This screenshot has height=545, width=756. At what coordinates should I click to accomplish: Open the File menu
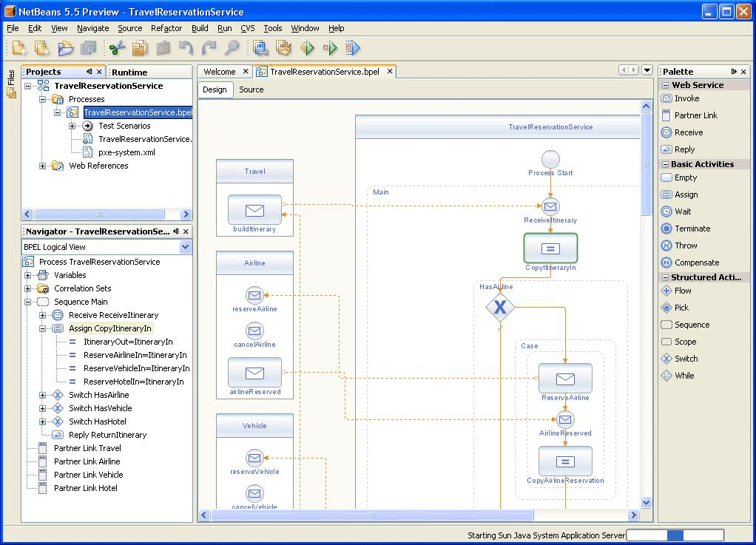(13, 28)
